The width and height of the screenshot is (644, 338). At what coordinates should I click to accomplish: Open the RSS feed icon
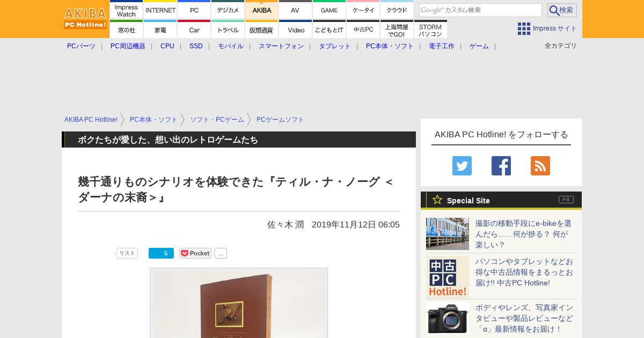click(x=540, y=166)
